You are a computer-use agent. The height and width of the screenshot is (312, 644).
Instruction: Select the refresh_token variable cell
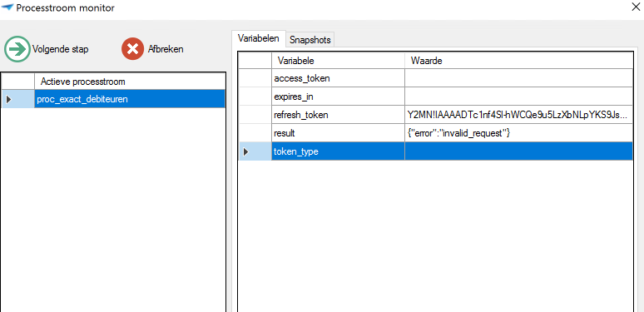(338, 115)
